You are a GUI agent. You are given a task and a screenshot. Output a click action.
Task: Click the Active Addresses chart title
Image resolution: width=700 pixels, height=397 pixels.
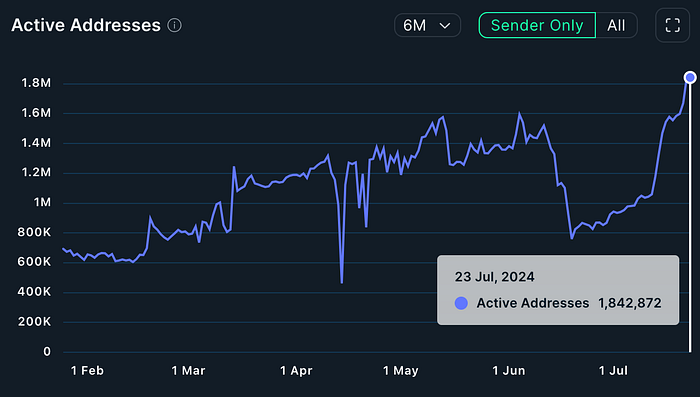click(86, 25)
